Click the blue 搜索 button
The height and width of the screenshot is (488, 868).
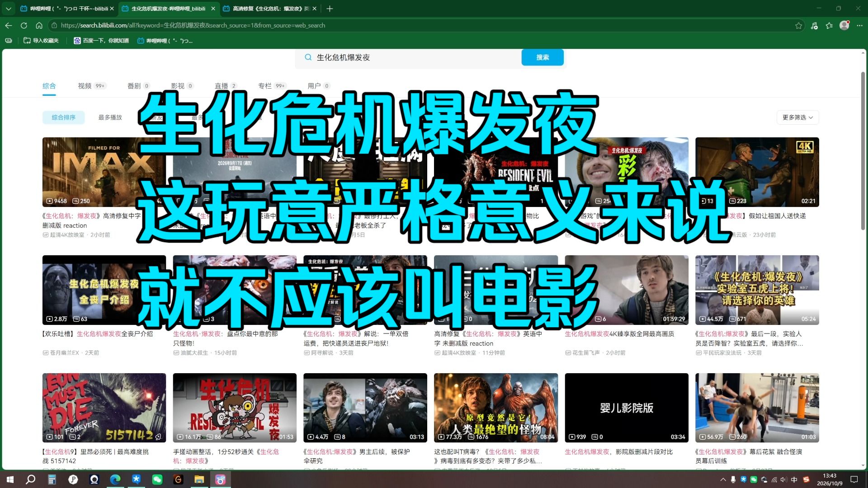[x=542, y=57]
